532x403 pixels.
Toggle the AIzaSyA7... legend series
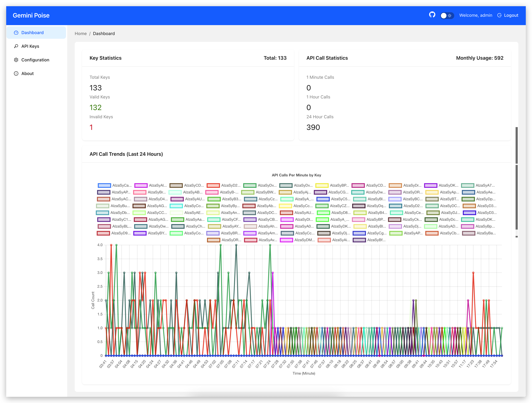(478, 185)
